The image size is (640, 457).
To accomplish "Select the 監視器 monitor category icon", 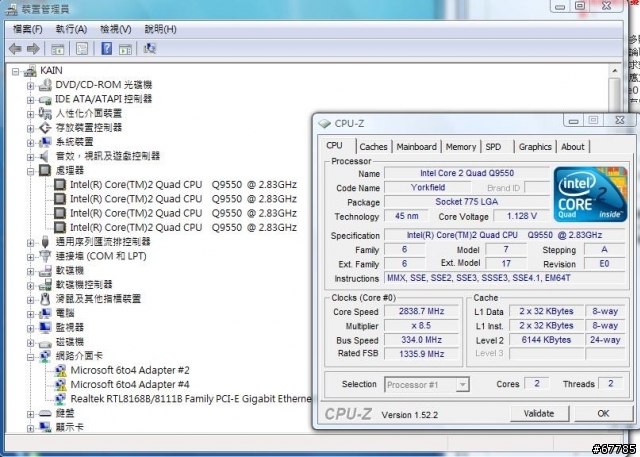I will coord(45,328).
